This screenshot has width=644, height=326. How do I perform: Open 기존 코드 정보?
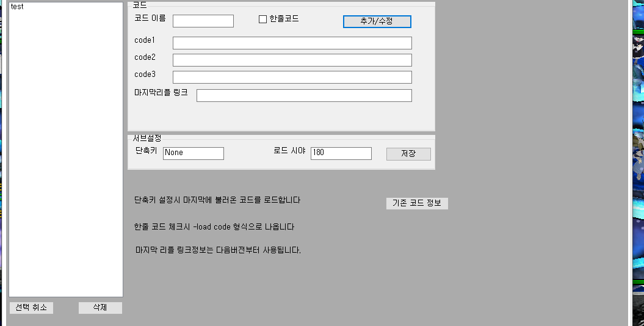tap(417, 203)
